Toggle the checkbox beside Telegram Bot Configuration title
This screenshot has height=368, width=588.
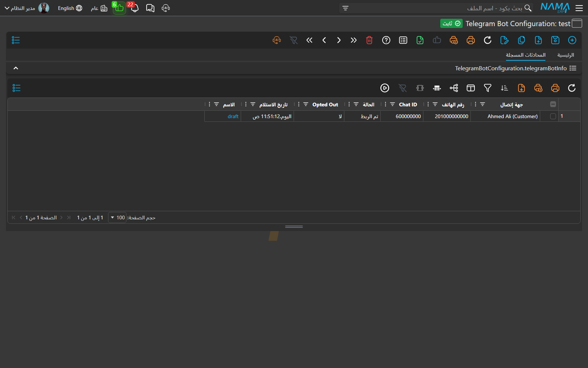577,24
